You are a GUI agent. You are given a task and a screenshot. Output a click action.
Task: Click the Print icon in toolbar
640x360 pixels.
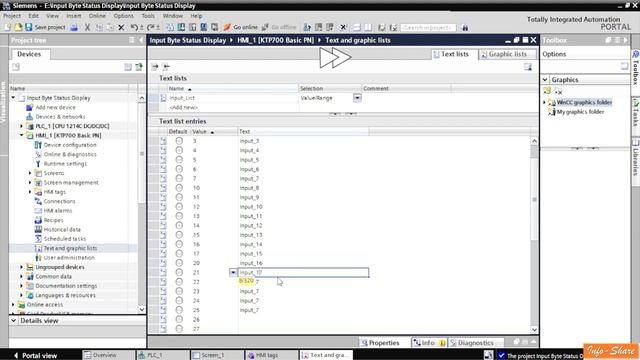tap(74, 27)
